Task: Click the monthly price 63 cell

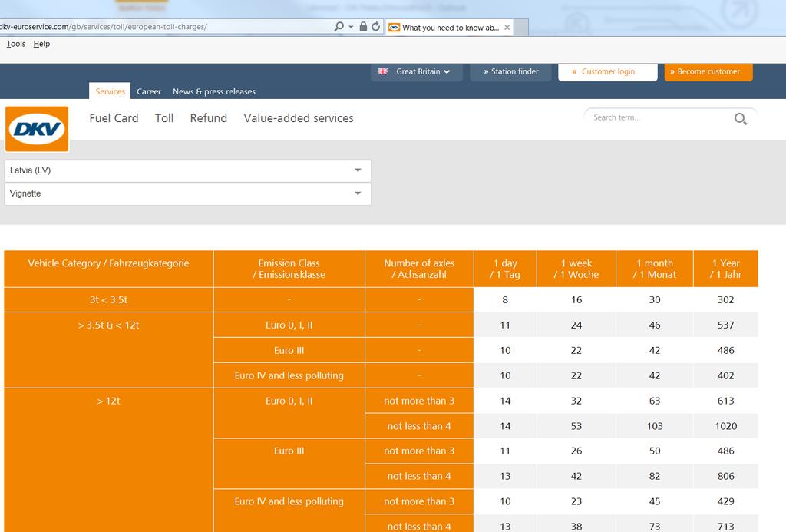Action: [655, 401]
